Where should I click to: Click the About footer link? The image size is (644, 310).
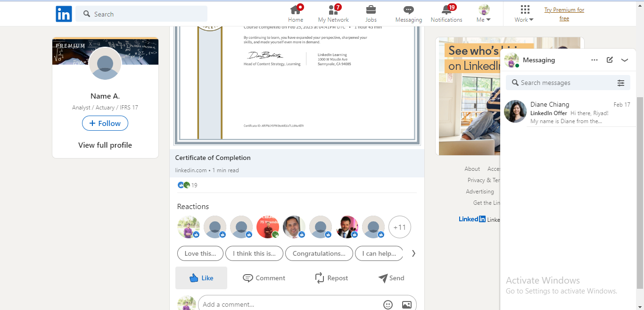[x=472, y=169]
